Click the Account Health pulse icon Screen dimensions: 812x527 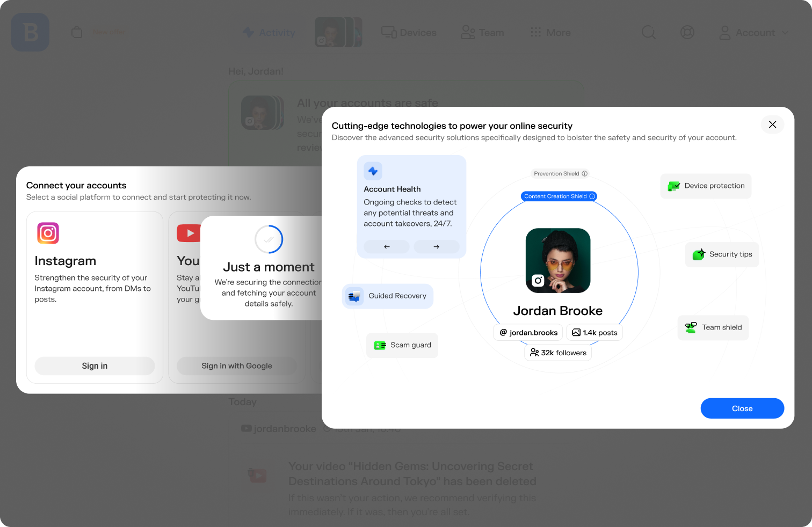(x=373, y=171)
